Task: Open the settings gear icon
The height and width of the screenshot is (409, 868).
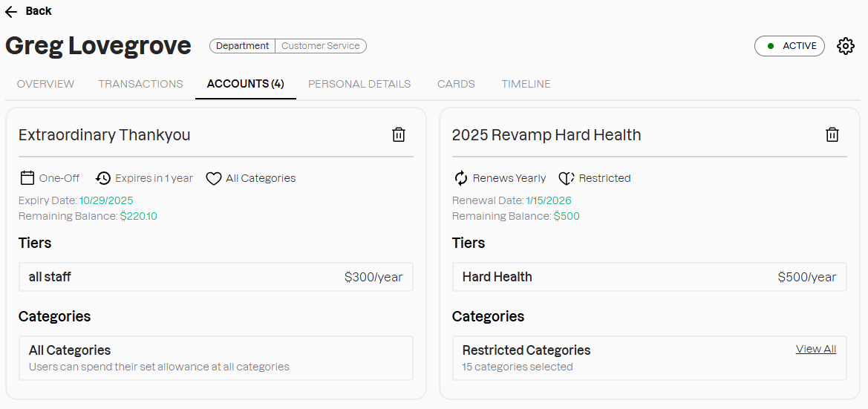Action: point(845,46)
